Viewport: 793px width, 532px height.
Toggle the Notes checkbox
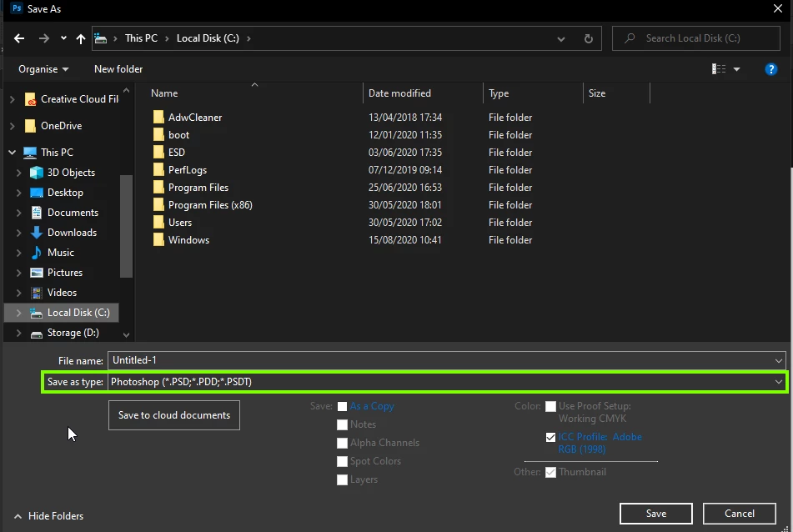[343, 424]
